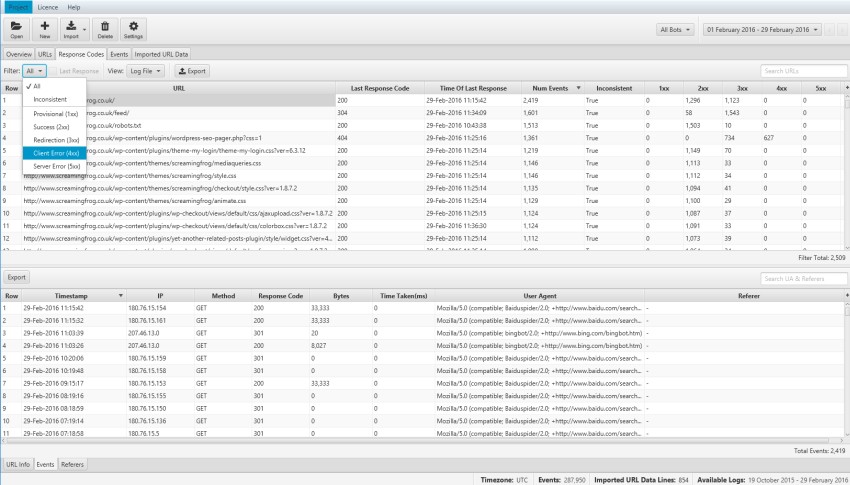Sort by Time Of Last Response column
Viewport: 850px width, 485px height.
click(473, 88)
